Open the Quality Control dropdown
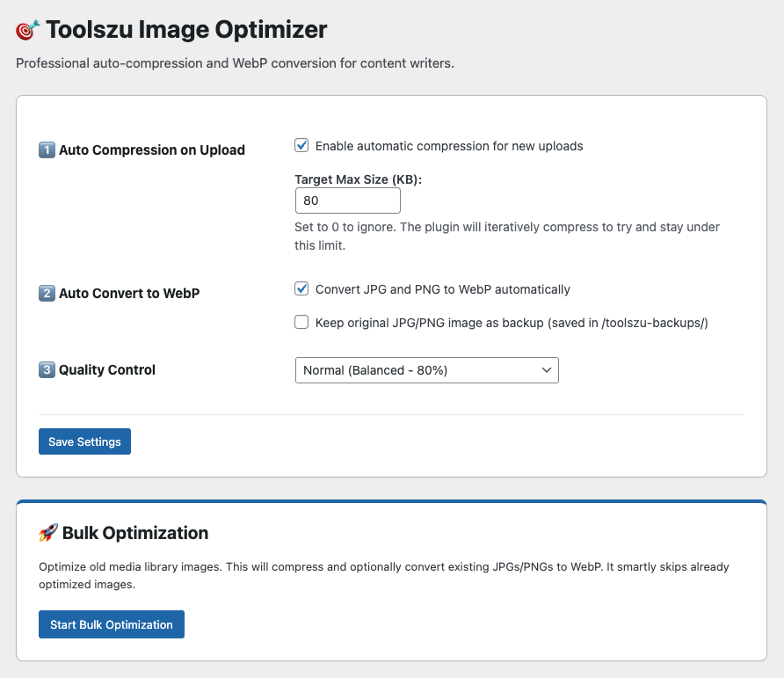This screenshot has width=784, height=678. click(x=427, y=370)
